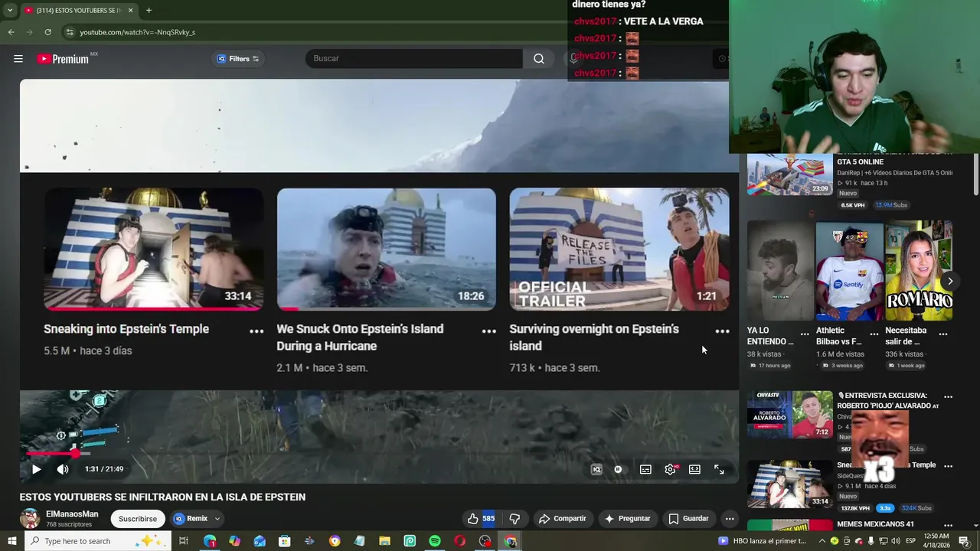Image resolution: width=980 pixels, height=551 pixels.
Task: Toggle subtitles in the player
Action: (x=645, y=470)
